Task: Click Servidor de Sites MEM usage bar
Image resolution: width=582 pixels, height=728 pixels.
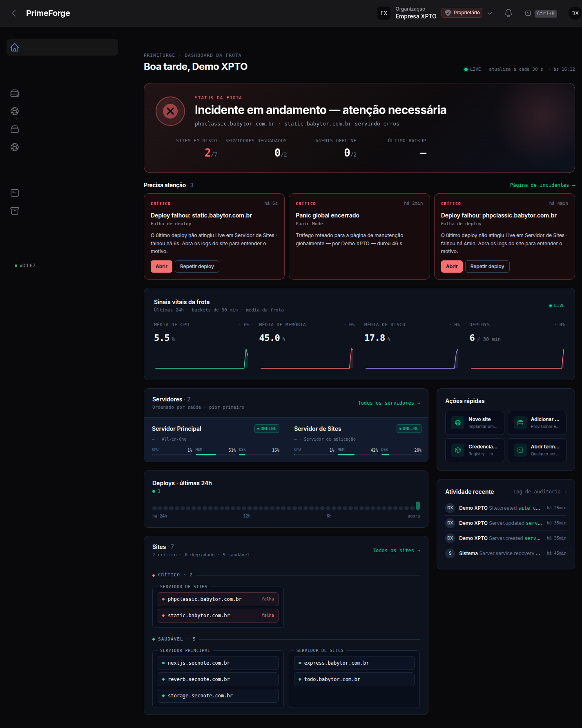Action: (x=358, y=455)
